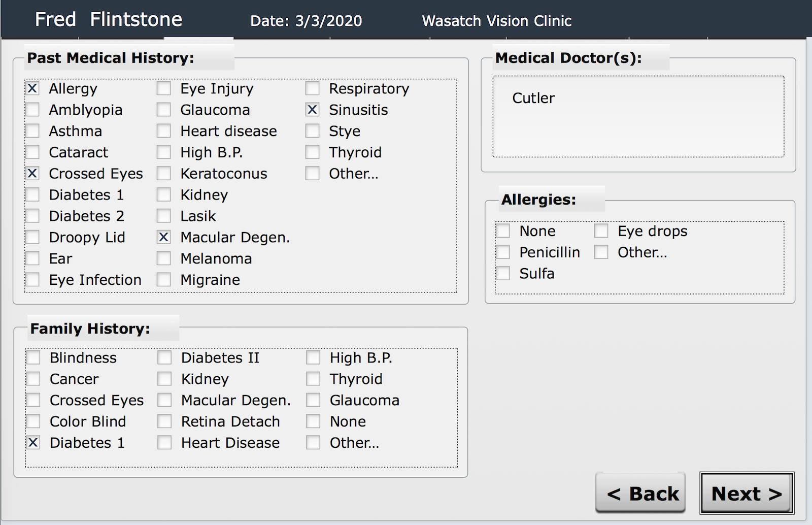Tick the Retina Detach checkbox
This screenshot has width=812, height=525.
coord(164,421)
